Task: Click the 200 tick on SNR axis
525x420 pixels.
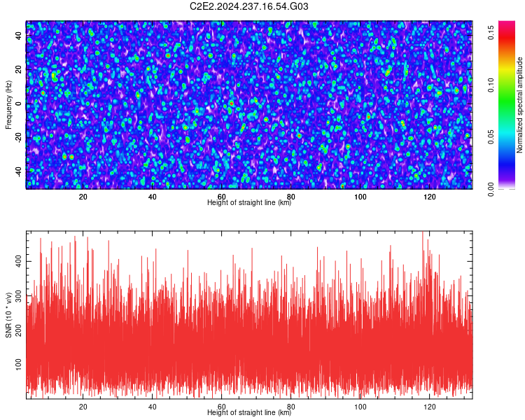Action: tap(18, 330)
